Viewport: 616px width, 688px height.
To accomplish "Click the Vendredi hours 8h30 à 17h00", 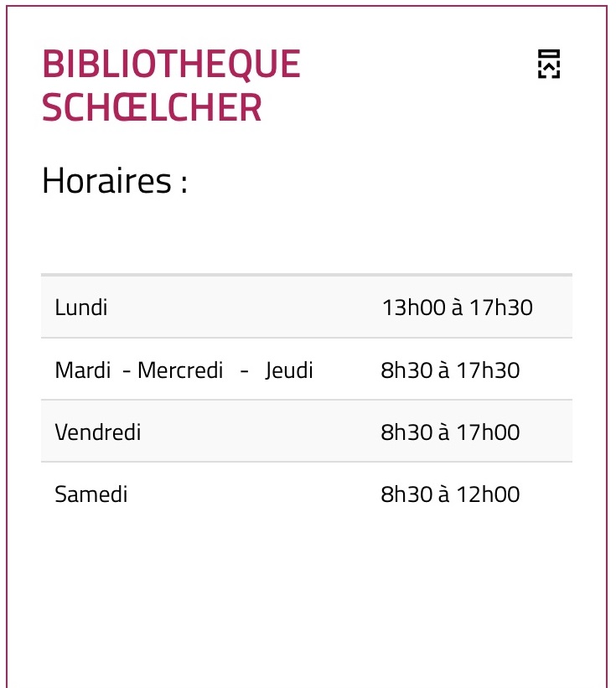I will (x=450, y=432).
